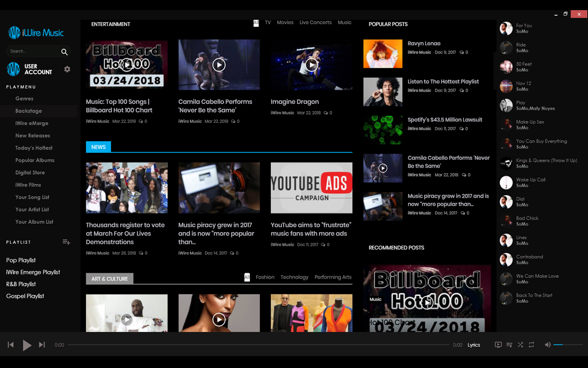Viewport: 588px width, 368px height.
Task: Go to iWire eMerge
Action: pyautogui.click(x=32, y=123)
